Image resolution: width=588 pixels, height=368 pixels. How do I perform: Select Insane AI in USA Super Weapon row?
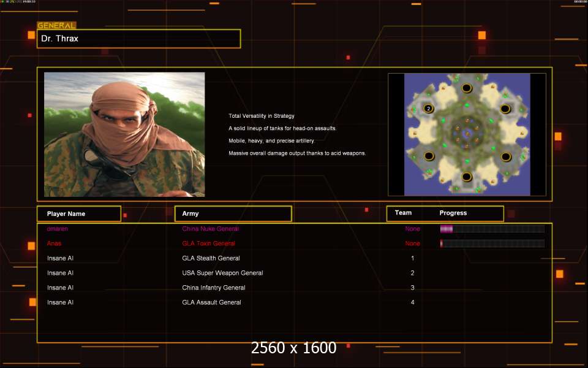pyautogui.click(x=61, y=273)
